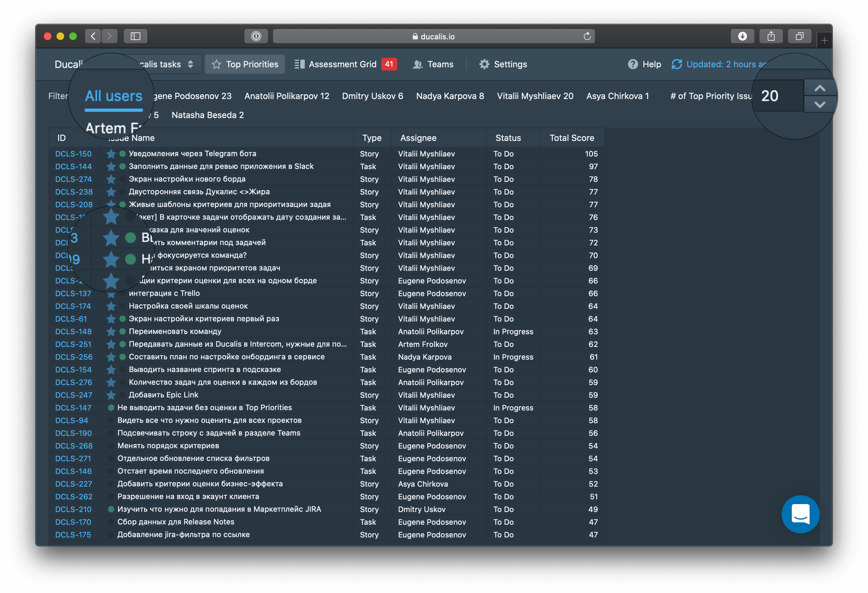Click the Safari sidebar toggle icon
This screenshot has height=593, width=868.
[x=135, y=36]
